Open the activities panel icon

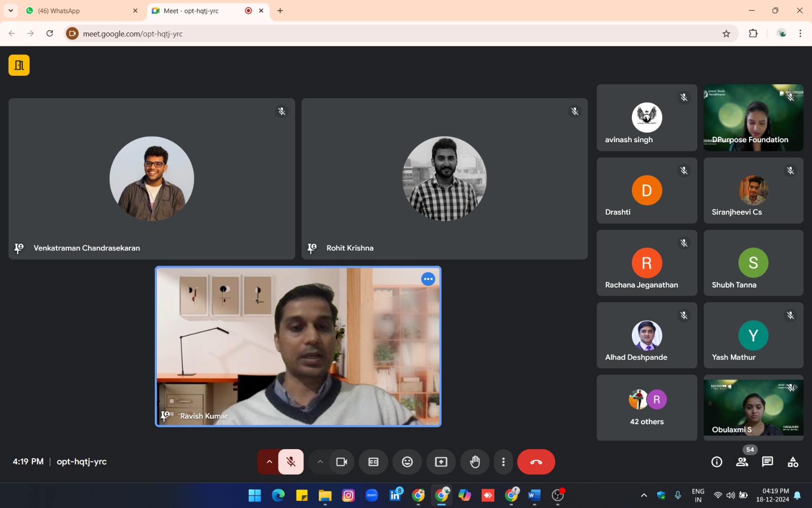(793, 462)
